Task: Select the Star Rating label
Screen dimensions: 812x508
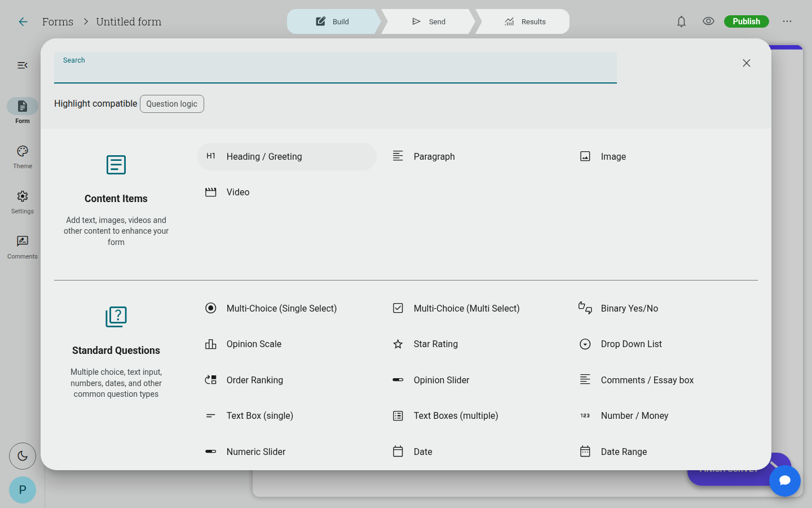Action: [436, 344]
